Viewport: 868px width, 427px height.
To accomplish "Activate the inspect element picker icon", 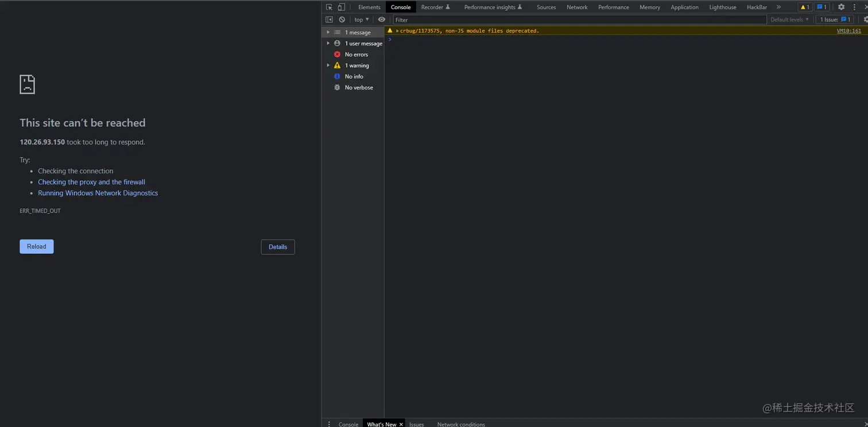I will (329, 7).
